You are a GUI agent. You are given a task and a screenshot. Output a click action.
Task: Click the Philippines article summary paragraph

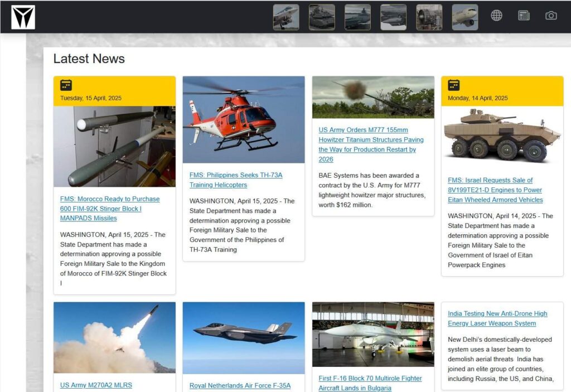(x=242, y=225)
